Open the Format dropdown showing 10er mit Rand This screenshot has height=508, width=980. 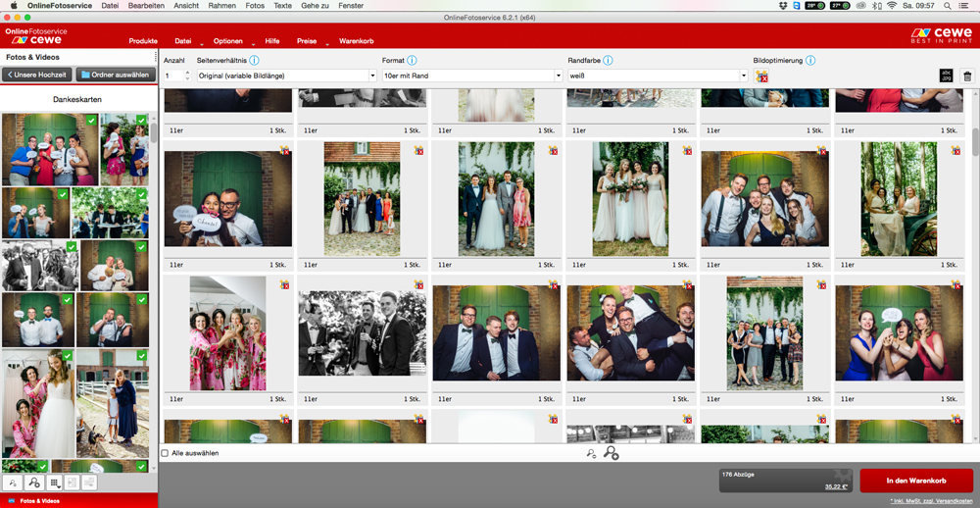click(472, 76)
